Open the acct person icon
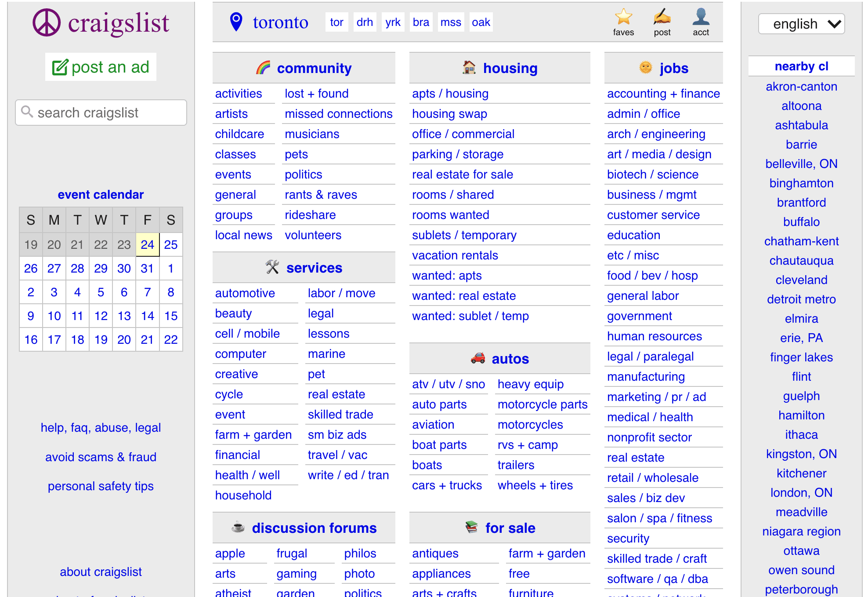Image resolution: width=868 pixels, height=597 pixels. pyautogui.click(x=701, y=17)
